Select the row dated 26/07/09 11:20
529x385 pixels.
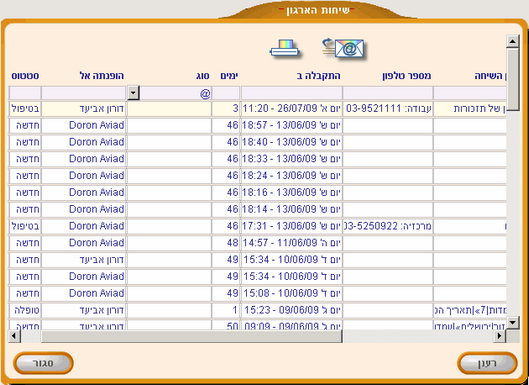[258, 109]
